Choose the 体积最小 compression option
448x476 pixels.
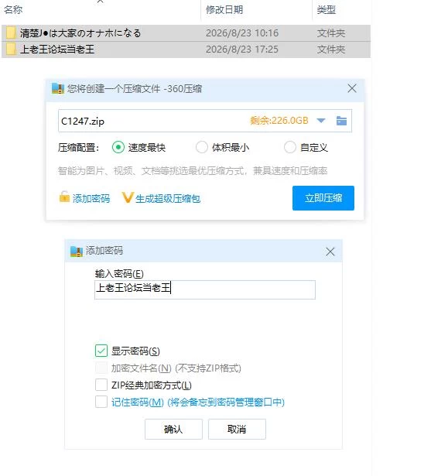tap(201, 147)
